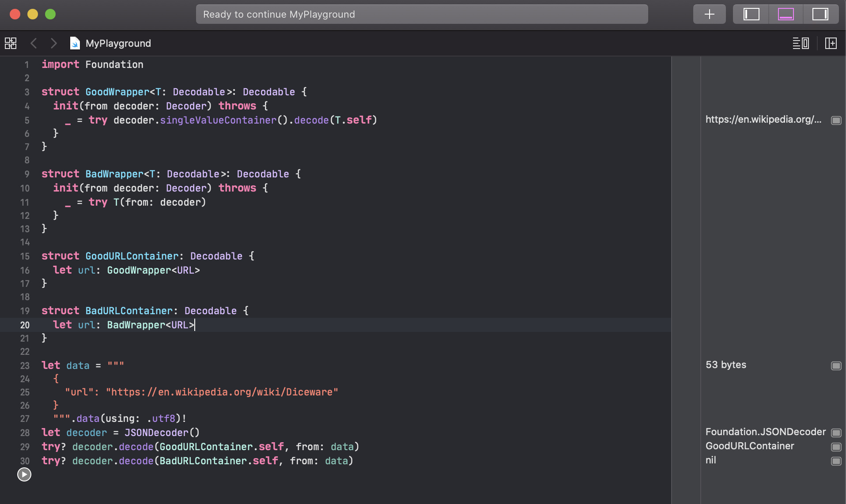The image size is (846, 504).
Task: Open the Library using the plus button
Action: click(709, 14)
